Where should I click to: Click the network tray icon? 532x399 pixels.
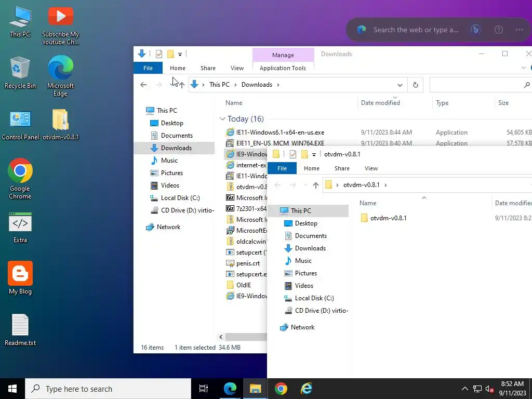pyautogui.click(x=477, y=389)
